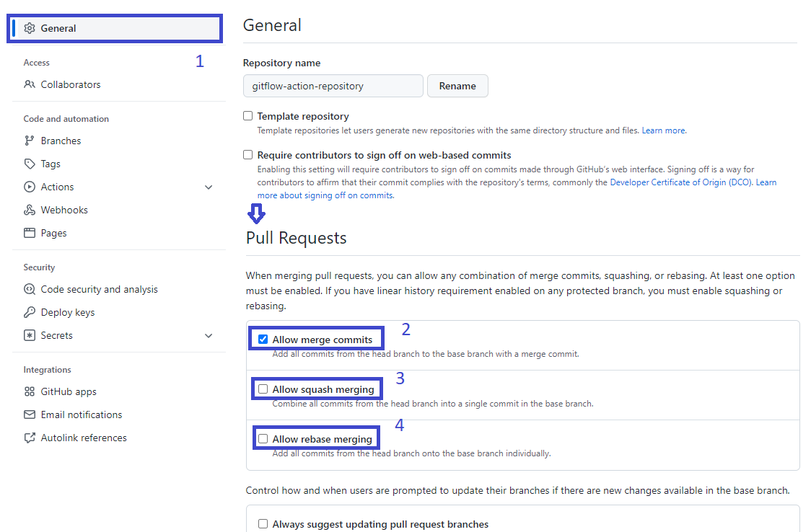The height and width of the screenshot is (532, 811).
Task: Expand the Secrets section chevron
Action: click(209, 335)
